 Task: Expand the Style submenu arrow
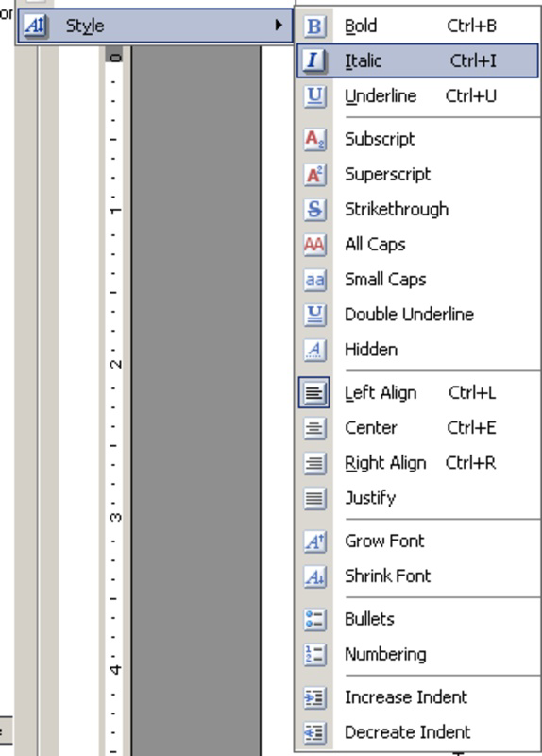point(279,26)
